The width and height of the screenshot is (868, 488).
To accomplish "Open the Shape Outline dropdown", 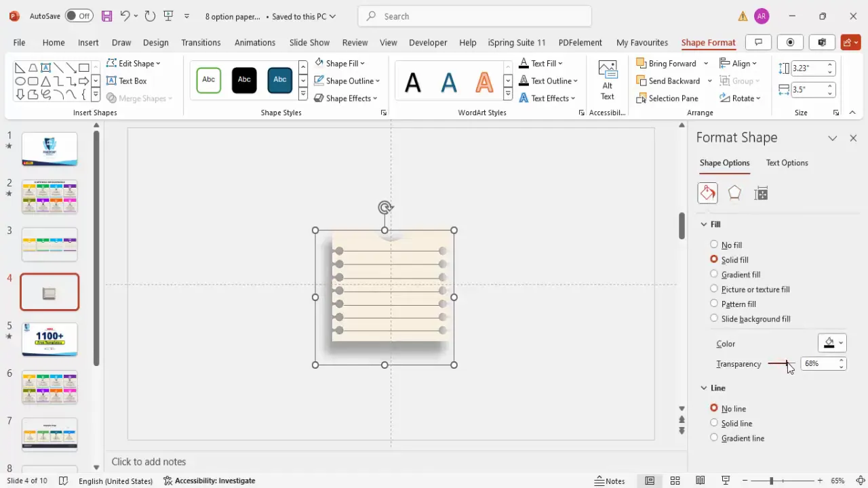I will [347, 81].
